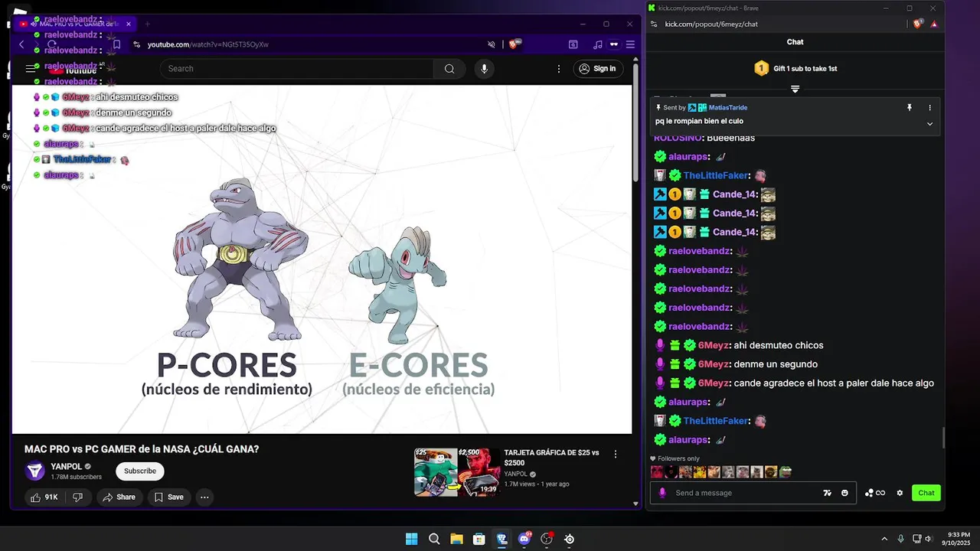
Task: Click the Kick chat scrollbar
Action: click(943, 439)
